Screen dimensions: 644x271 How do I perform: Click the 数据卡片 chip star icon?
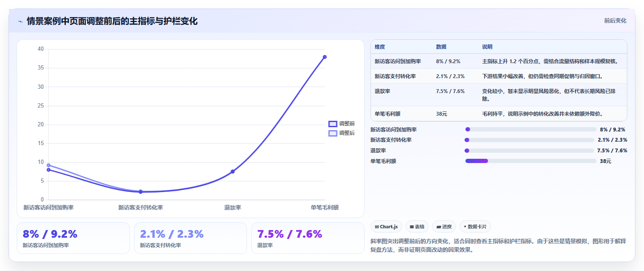click(465, 227)
